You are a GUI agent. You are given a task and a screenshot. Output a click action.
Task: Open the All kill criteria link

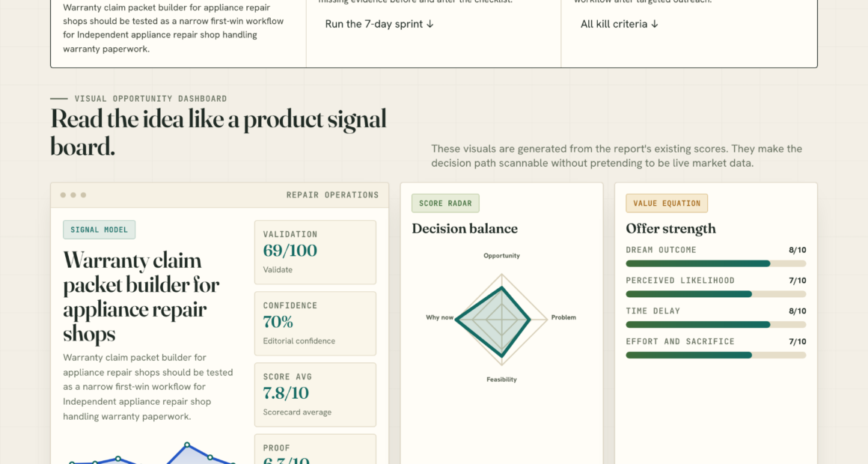[x=619, y=25]
